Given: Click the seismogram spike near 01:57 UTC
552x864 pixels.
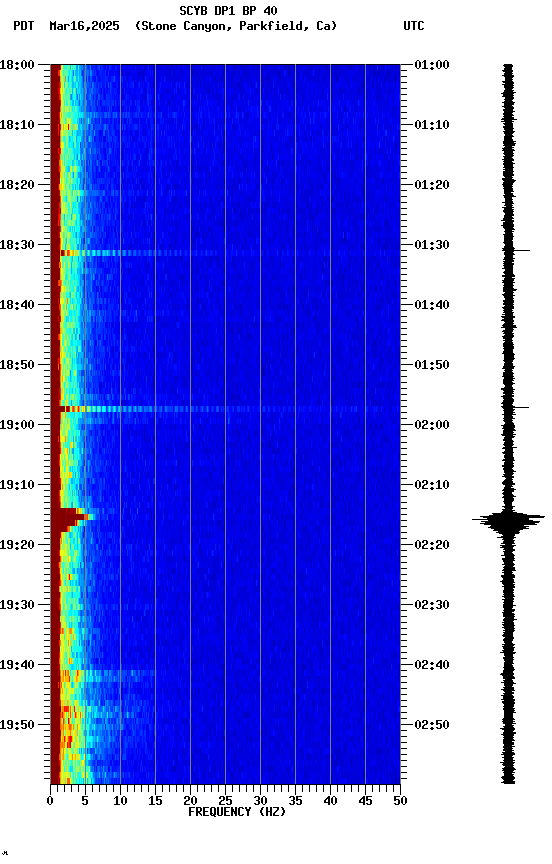Looking at the screenshot, I should 521,407.
